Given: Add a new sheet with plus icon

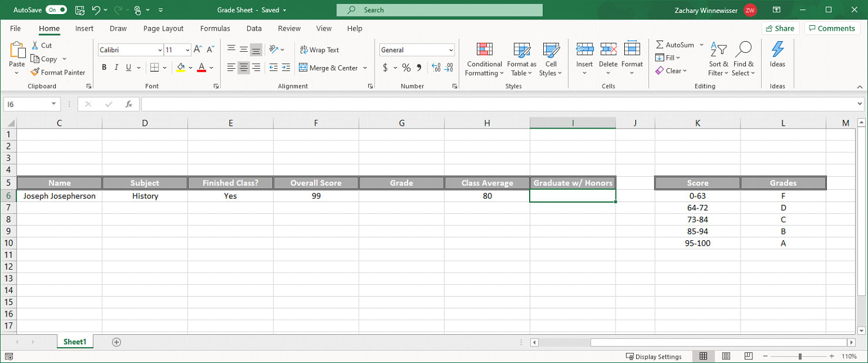Looking at the screenshot, I should [116, 342].
